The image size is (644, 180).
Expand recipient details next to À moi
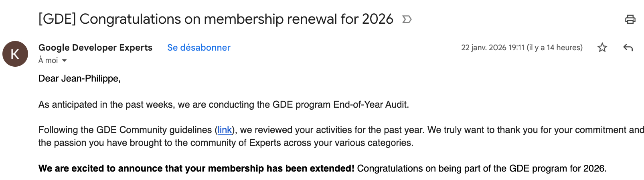tap(64, 61)
